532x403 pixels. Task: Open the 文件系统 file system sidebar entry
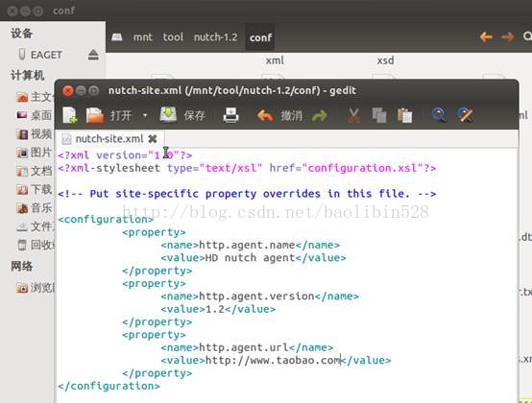click(36, 226)
